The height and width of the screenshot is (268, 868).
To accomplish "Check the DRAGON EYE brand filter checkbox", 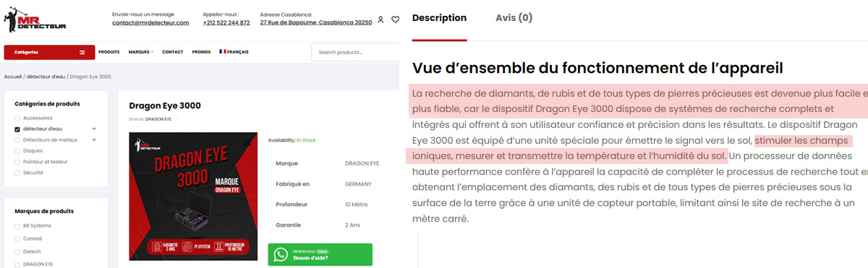I will 18,264.
